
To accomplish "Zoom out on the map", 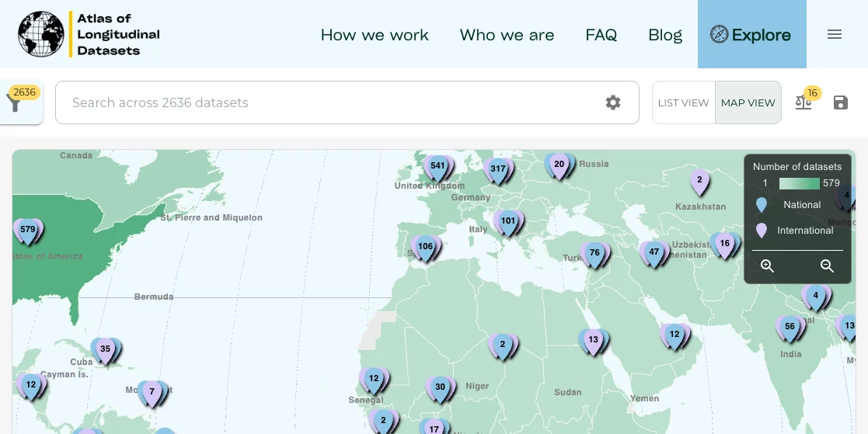I will [827, 266].
